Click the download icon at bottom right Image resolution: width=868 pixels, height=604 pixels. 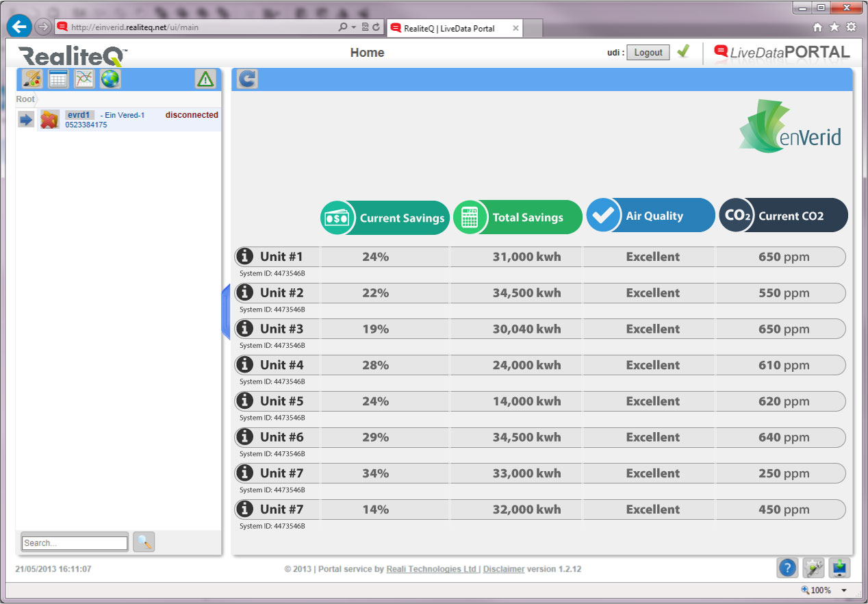839,568
